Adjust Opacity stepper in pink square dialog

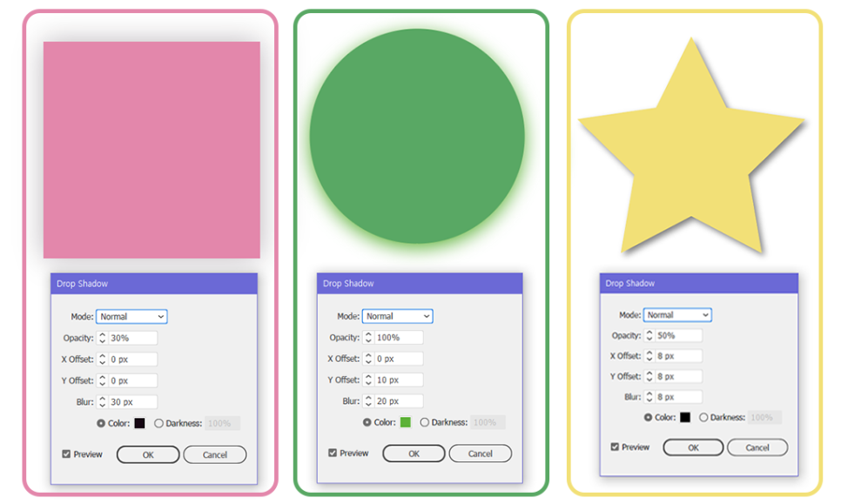pyautogui.click(x=103, y=338)
